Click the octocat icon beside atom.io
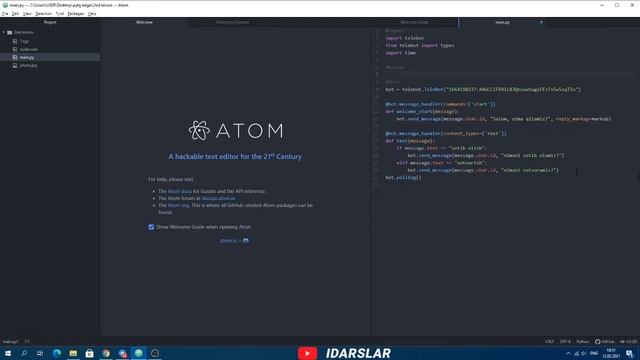The image size is (640, 360). (x=246, y=241)
